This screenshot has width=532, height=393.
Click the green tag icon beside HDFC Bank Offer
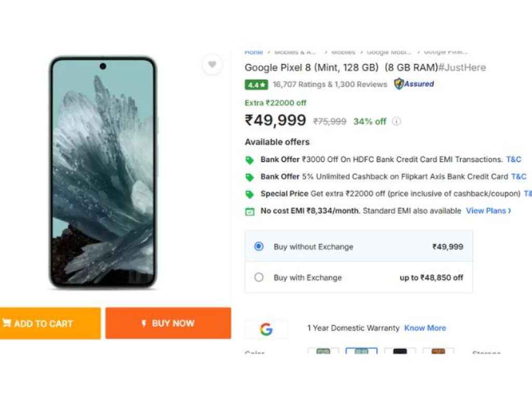pos(250,159)
